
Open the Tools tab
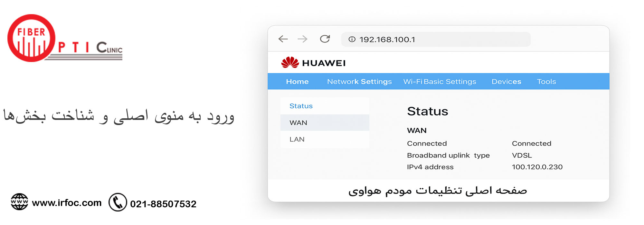tap(546, 82)
